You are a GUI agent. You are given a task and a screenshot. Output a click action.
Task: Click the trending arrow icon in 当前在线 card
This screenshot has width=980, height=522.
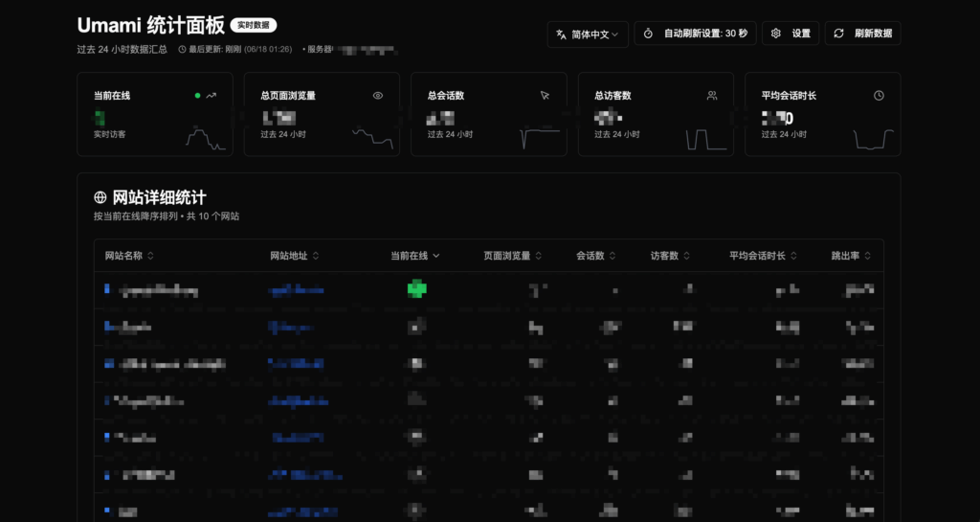coord(211,96)
